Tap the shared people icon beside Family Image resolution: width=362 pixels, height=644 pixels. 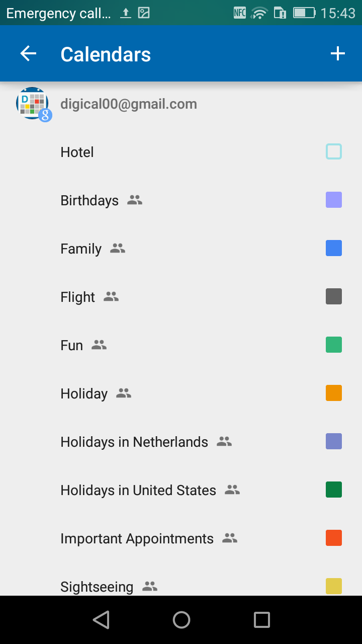(118, 249)
